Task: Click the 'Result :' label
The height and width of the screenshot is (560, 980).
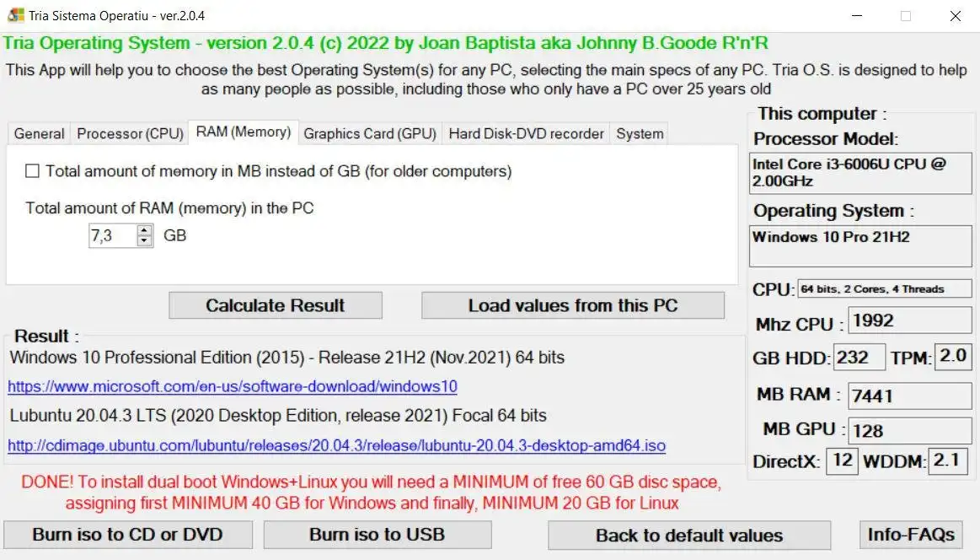Action: click(46, 336)
